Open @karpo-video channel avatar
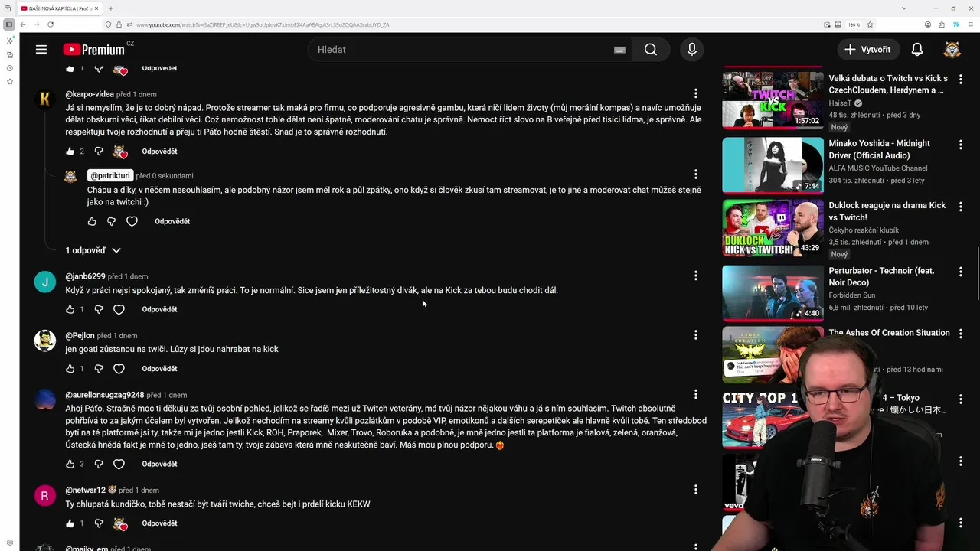980x551 pixels. (x=45, y=99)
